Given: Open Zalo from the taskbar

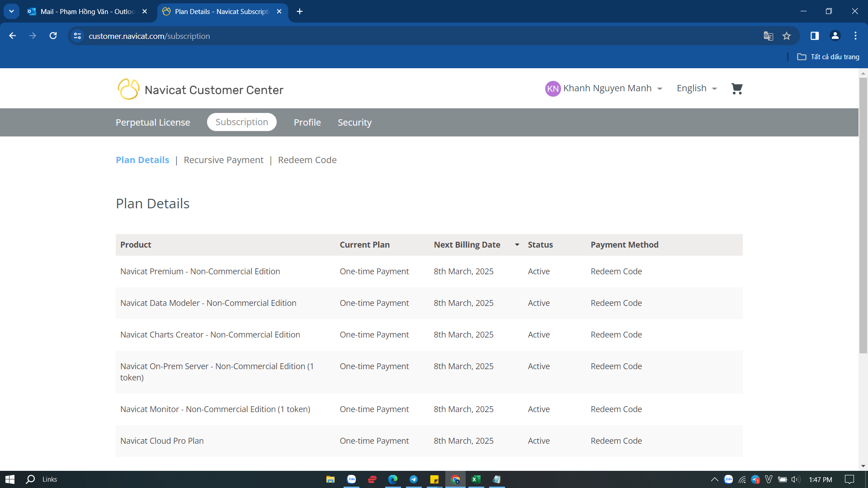Looking at the screenshot, I should click(x=351, y=479).
